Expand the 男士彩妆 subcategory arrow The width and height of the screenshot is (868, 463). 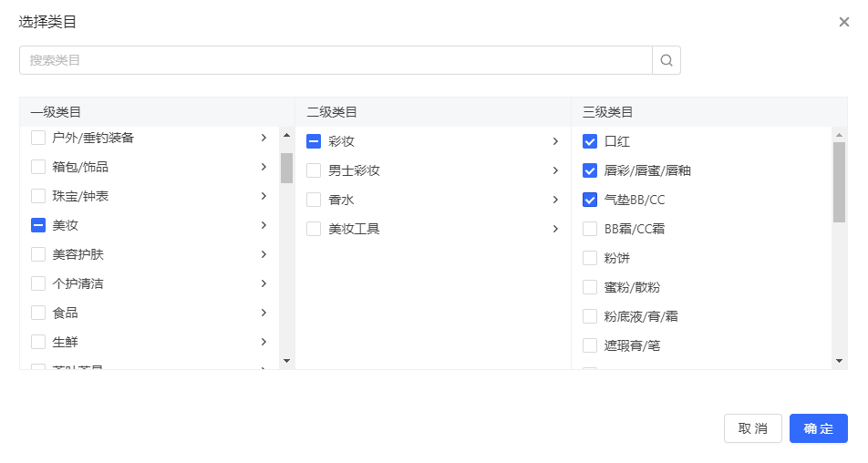coord(555,170)
